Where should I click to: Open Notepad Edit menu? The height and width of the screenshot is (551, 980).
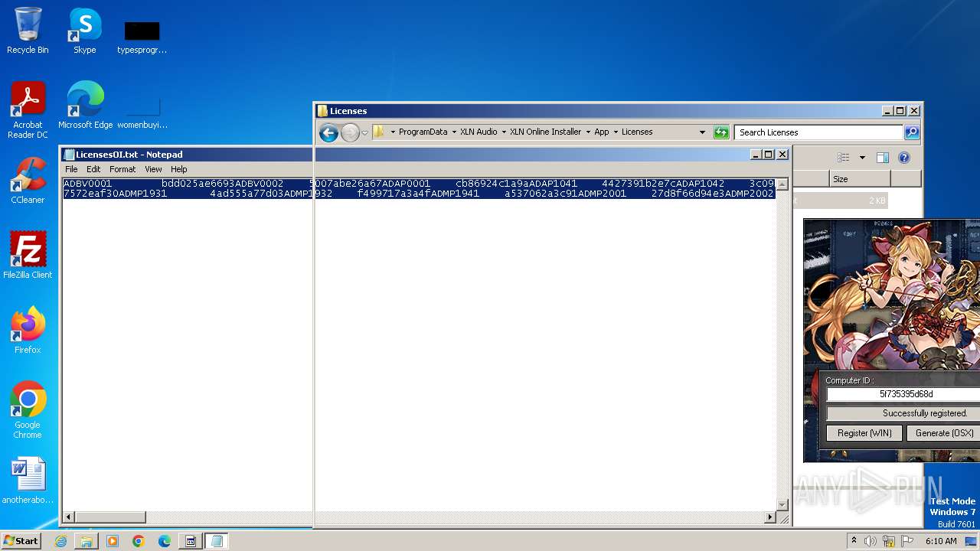93,169
